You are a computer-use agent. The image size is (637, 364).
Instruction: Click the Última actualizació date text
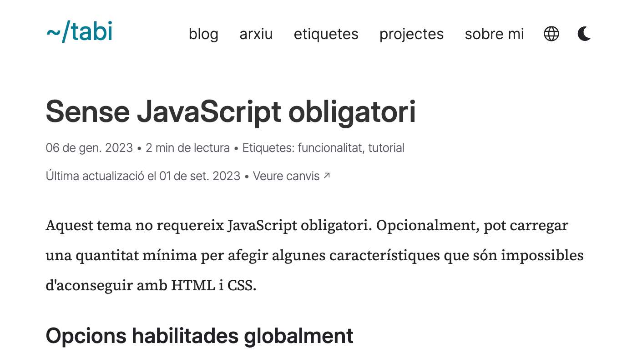click(x=143, y=176)
